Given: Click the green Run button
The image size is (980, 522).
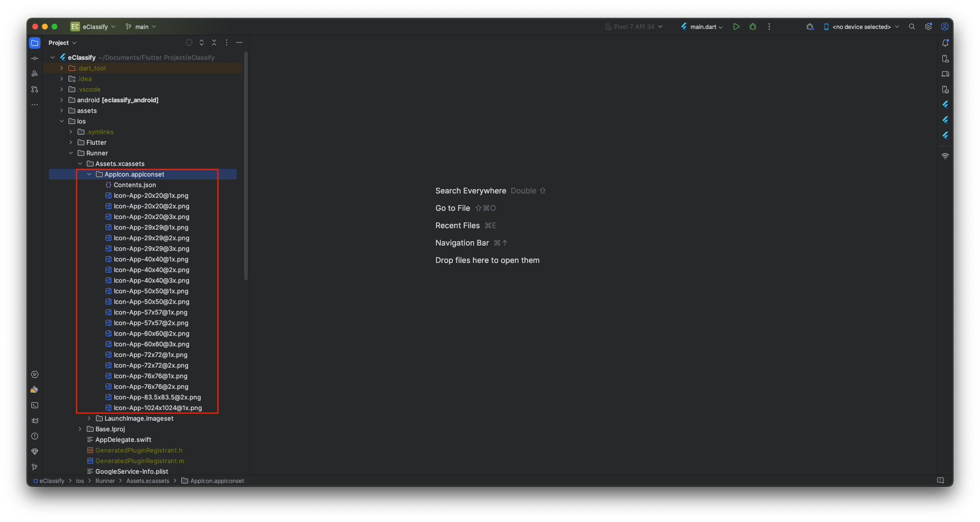Looking at the screenshot, I should (x=736, y=27).
